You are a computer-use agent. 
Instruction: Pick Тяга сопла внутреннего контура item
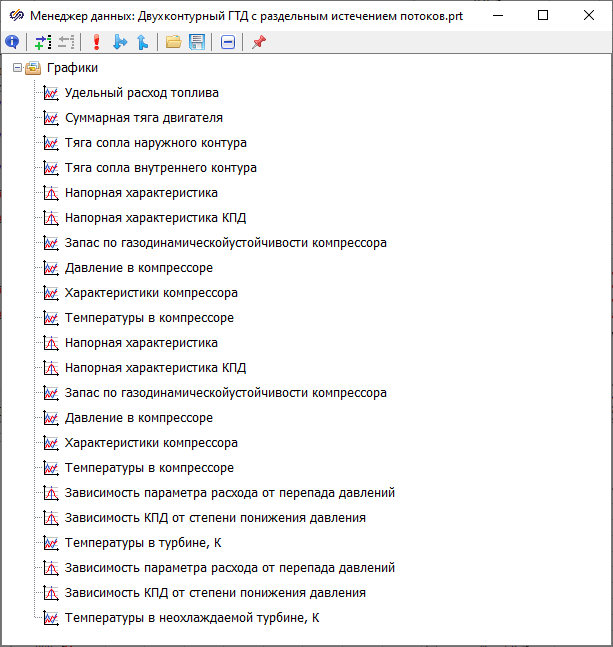[160, 168]
